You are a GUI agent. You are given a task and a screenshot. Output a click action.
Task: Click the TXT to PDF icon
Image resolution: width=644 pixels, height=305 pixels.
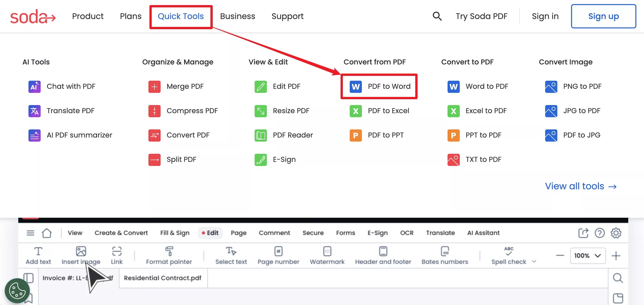454,160
